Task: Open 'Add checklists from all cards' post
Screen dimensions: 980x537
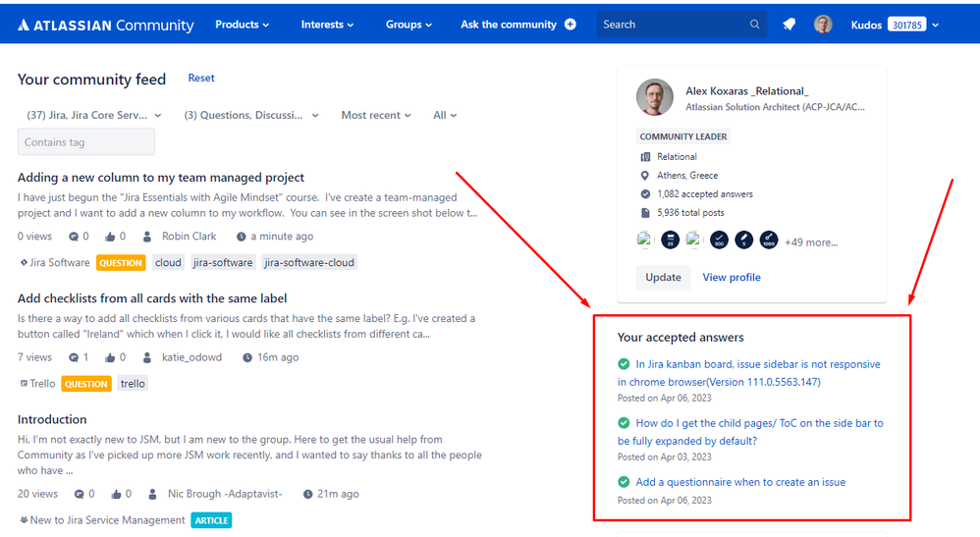Action: point(152,298)
